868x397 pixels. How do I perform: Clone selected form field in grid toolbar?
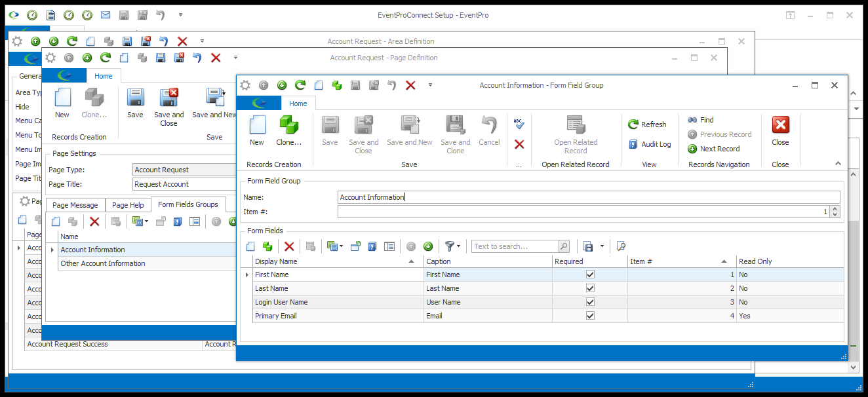(267, 246)
